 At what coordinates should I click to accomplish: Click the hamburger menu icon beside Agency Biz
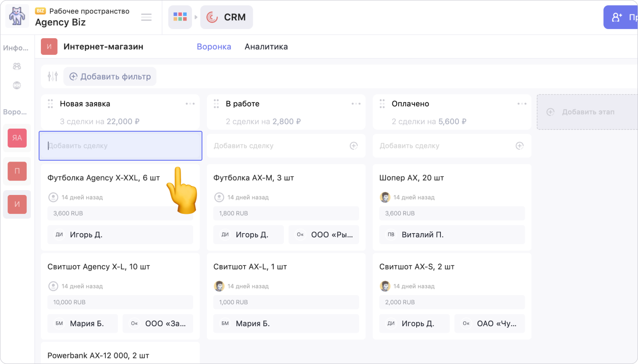click(x=146, y=17)
